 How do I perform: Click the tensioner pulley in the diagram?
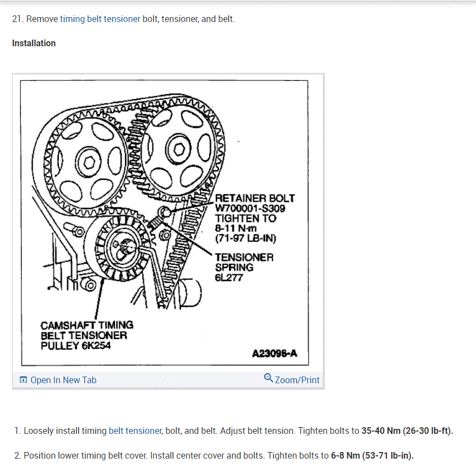tap(122, 247)
